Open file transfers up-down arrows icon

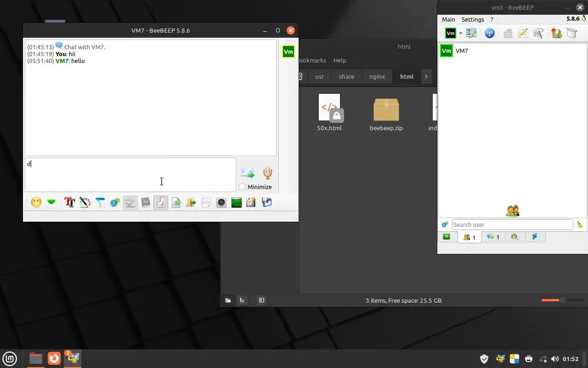pyautogui.click(x=557, y=33)
